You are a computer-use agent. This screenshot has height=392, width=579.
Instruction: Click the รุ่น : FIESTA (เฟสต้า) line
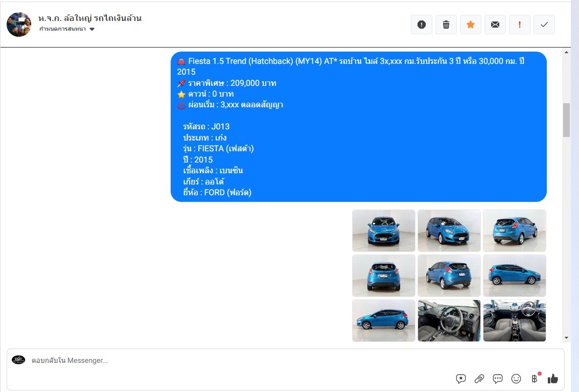219,149
